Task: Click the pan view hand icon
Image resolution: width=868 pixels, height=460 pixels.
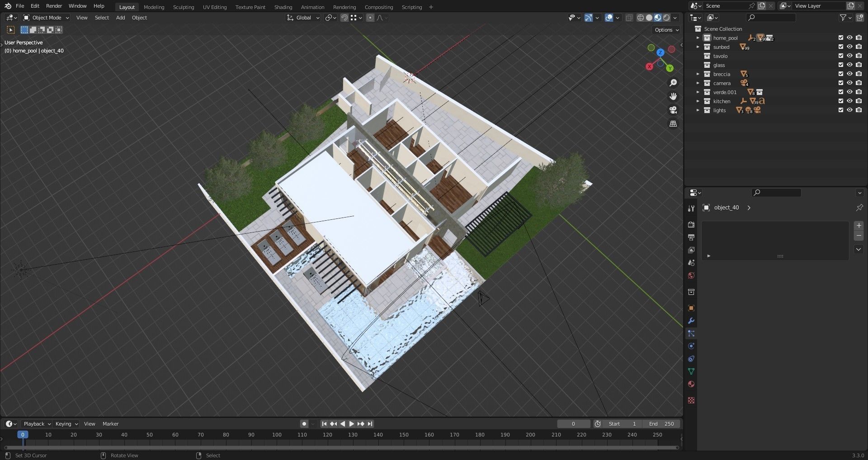Action: [x=673, y=96]
